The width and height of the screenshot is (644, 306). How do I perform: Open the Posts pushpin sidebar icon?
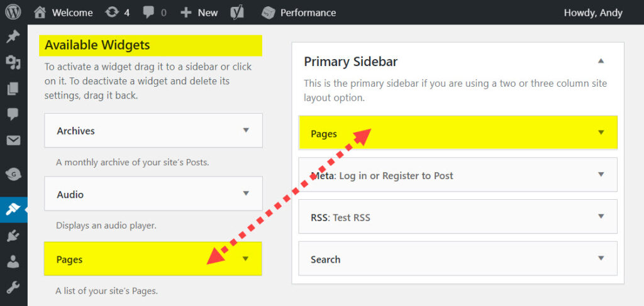click(13, 36)
